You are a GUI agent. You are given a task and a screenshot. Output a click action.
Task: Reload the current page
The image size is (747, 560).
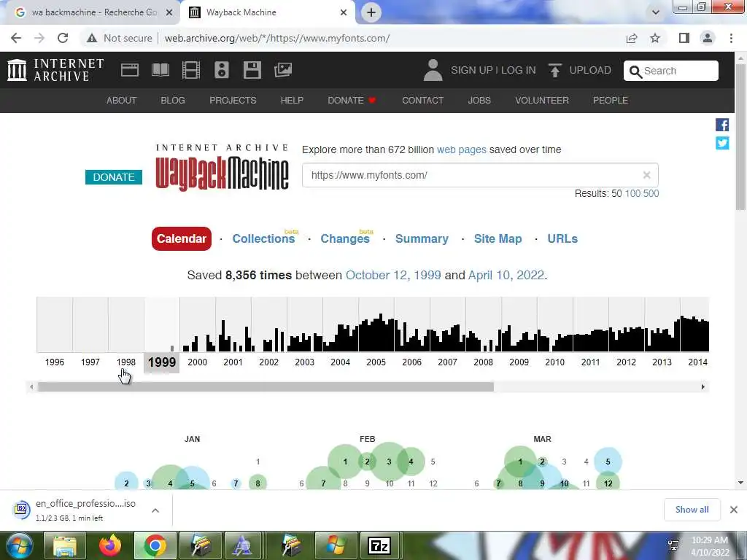pos(63,38)
